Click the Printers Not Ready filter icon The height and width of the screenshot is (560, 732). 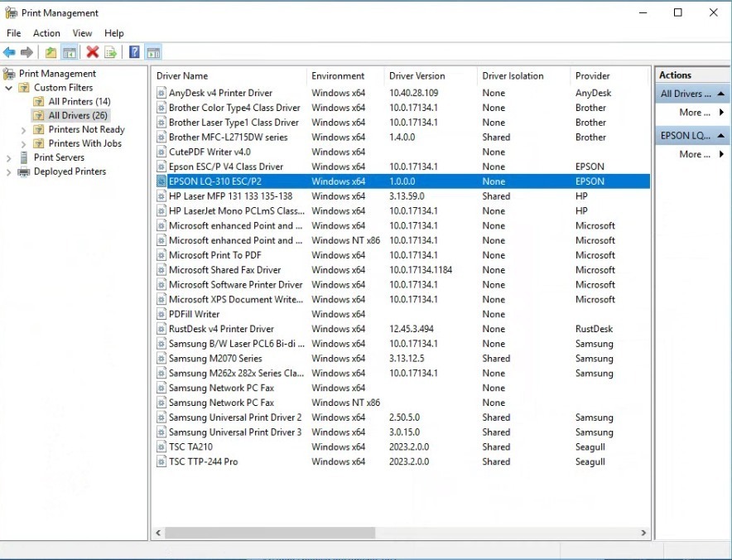pyautogui.click(x=39, y=129)
